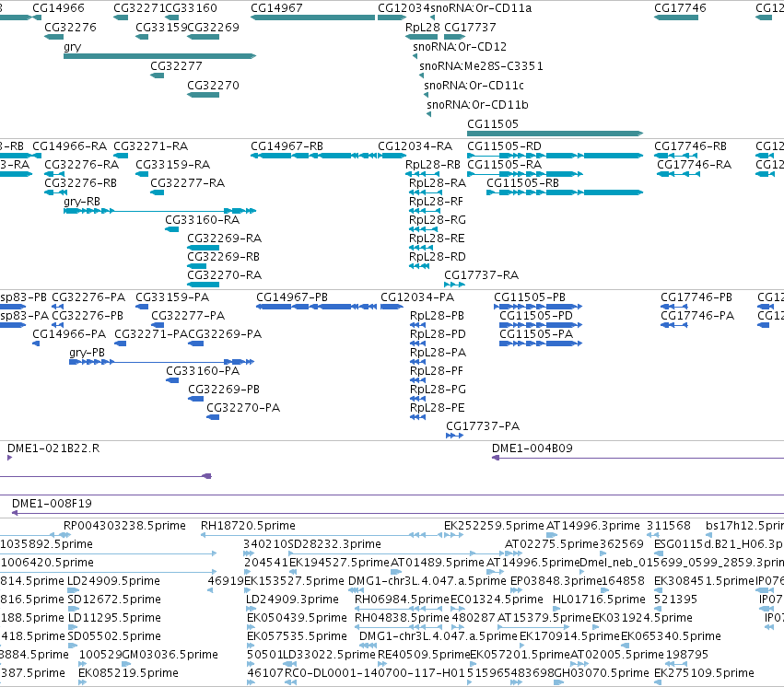
Task: Select protein CG33160-PA
Action: coord(172,380)
